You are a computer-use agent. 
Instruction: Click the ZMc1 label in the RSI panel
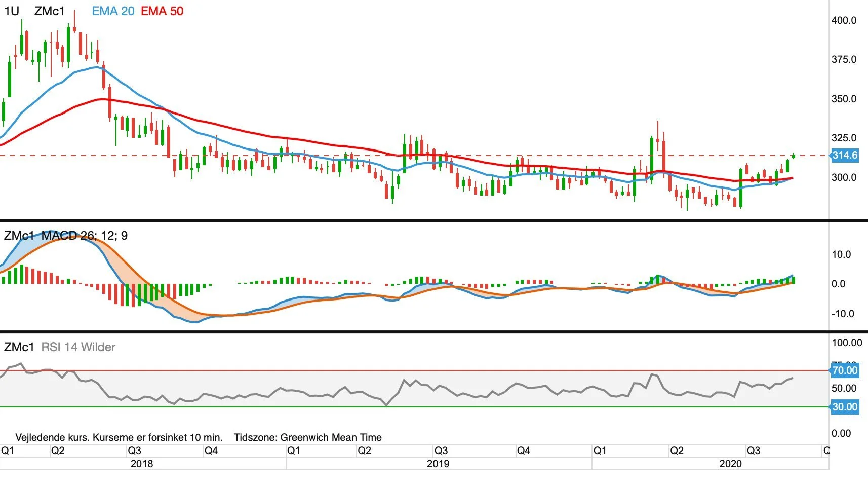click(19, 347)
